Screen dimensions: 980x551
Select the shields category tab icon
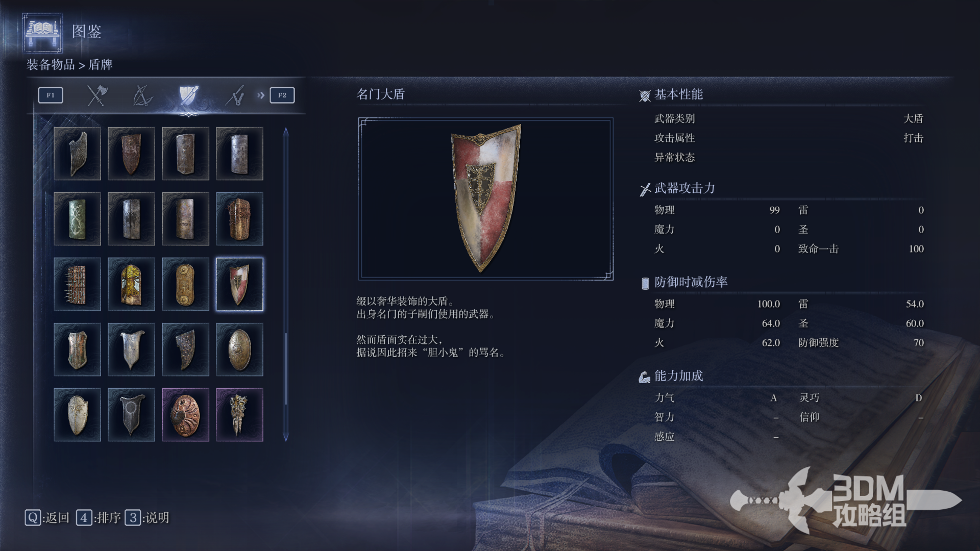pos(188,95)
